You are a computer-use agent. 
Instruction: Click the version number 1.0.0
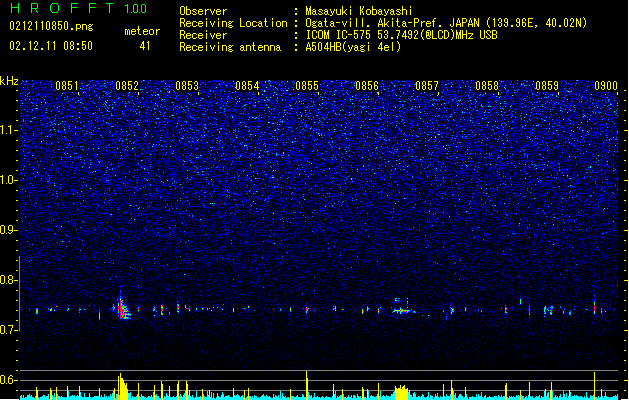coord(136,9)
